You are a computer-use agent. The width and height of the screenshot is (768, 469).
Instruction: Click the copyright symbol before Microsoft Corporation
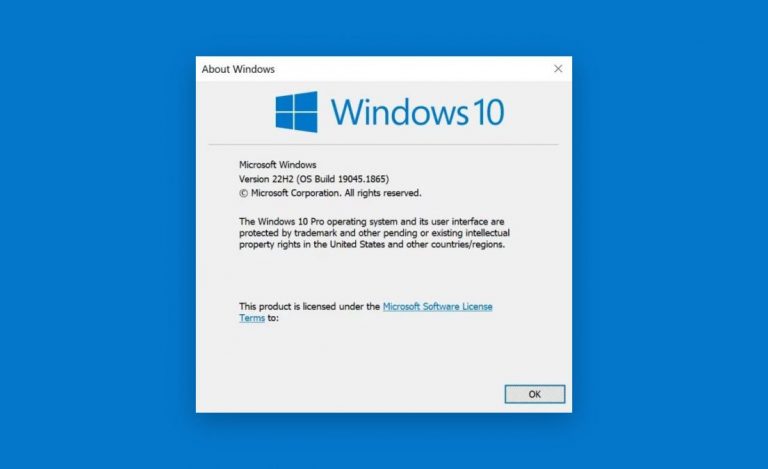[x=243, y=193]
